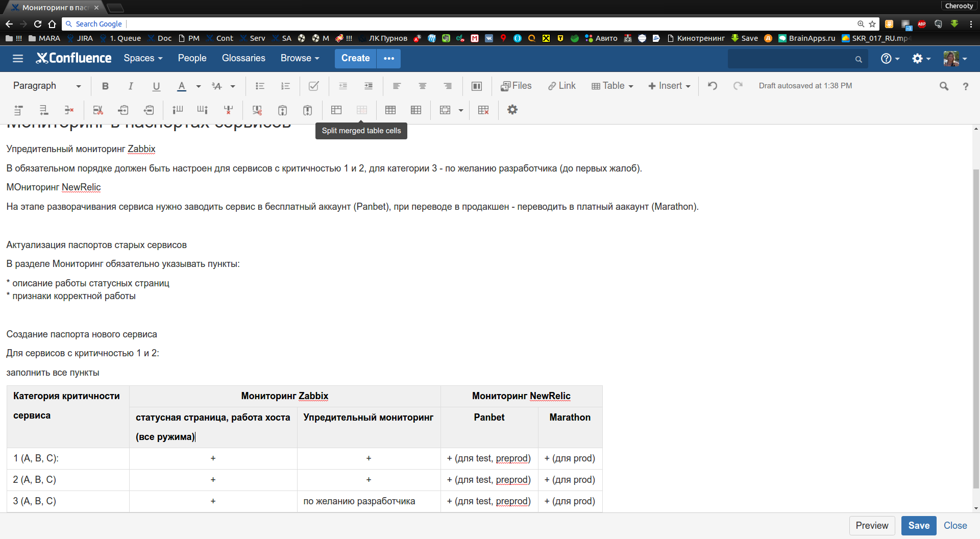
Task: Align text center
Action: click(422, 86)
